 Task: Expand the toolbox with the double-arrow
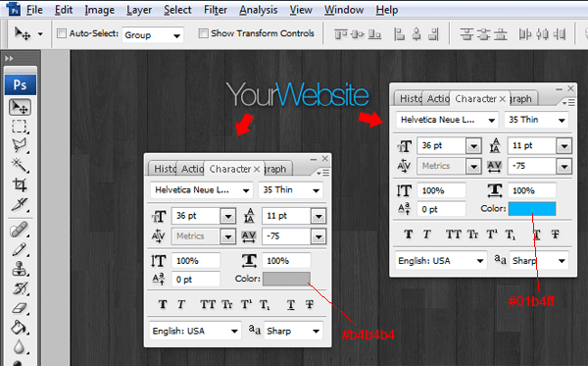click(9, 59)
